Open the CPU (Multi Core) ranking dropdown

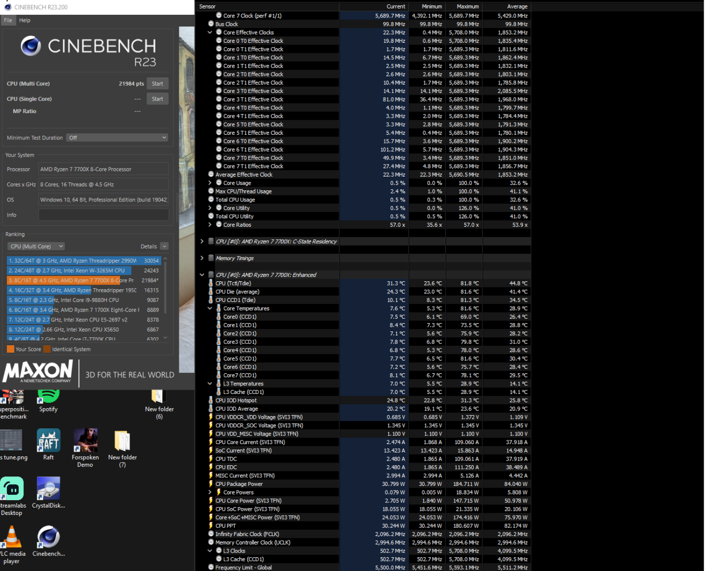click(36, 246)
